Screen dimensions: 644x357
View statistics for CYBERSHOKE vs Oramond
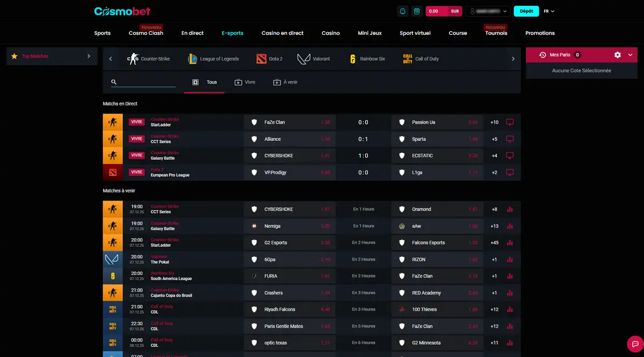click(x=510, y=209)
